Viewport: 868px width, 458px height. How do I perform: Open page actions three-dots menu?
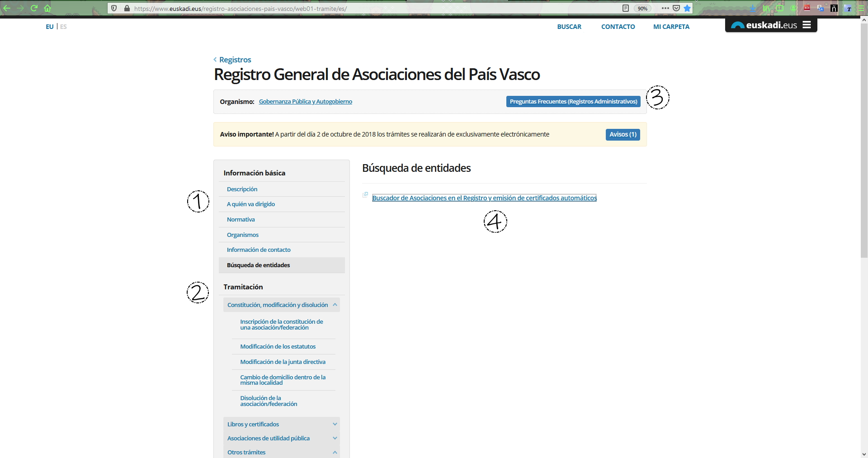click(665, 8)
